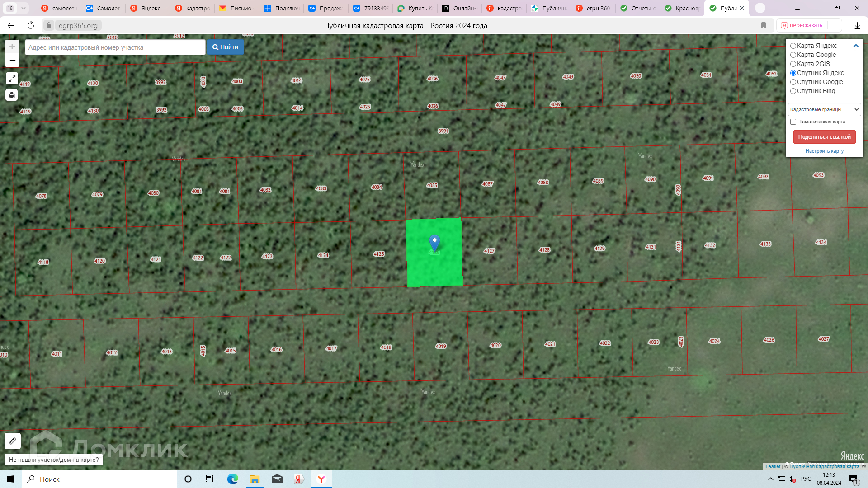Screen dimensions: 868x488
Task: Reload the page with refresh icon
Action: click(x=31, y=25)
